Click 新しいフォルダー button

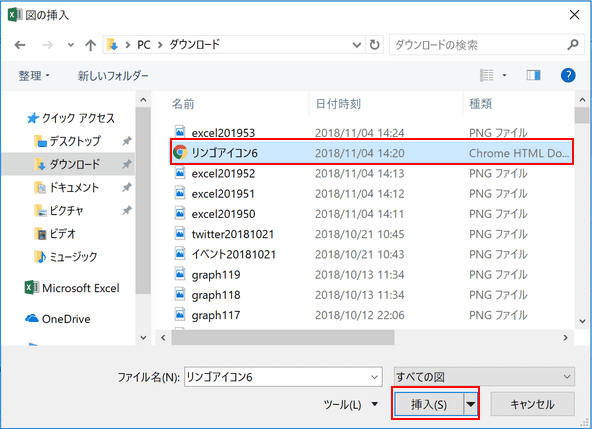click(113, 76)
